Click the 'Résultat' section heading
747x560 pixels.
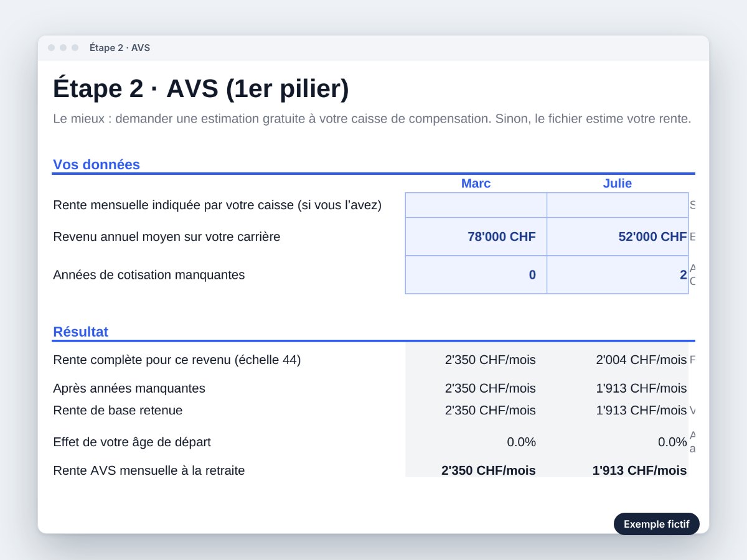pyautogui.click(x=80, y=332)
